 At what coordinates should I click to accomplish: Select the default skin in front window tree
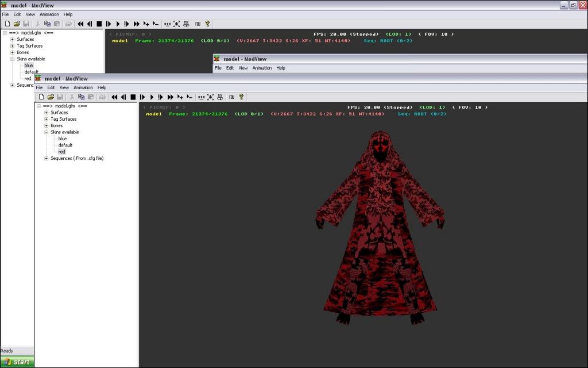pyautogui.click(x=65, y=145)
